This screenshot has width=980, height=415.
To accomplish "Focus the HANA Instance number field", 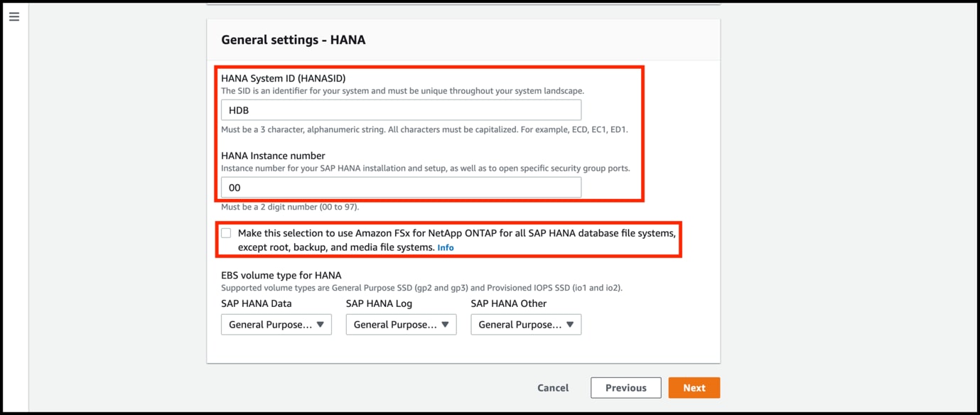I will pyautogui.click(x=401, y=188).
